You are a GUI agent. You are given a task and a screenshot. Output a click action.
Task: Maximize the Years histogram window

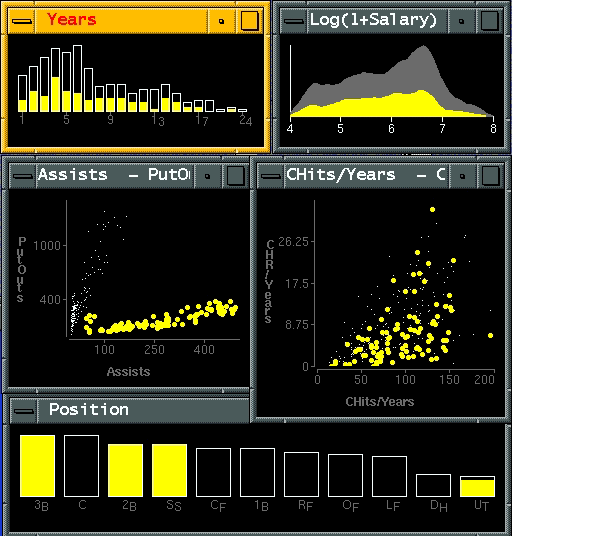coord(250,19)
